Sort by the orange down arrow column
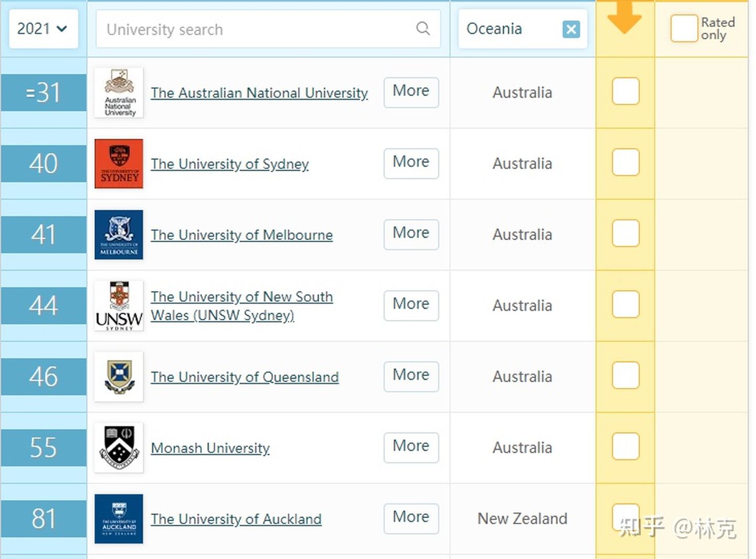The image size is (756, 559). 625,18
